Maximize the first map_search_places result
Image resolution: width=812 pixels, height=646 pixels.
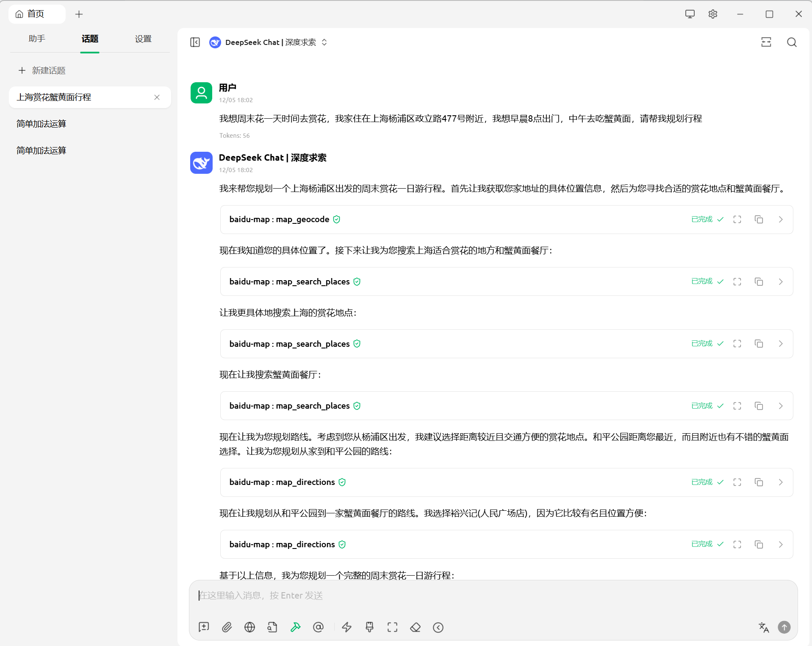point(737,282)
